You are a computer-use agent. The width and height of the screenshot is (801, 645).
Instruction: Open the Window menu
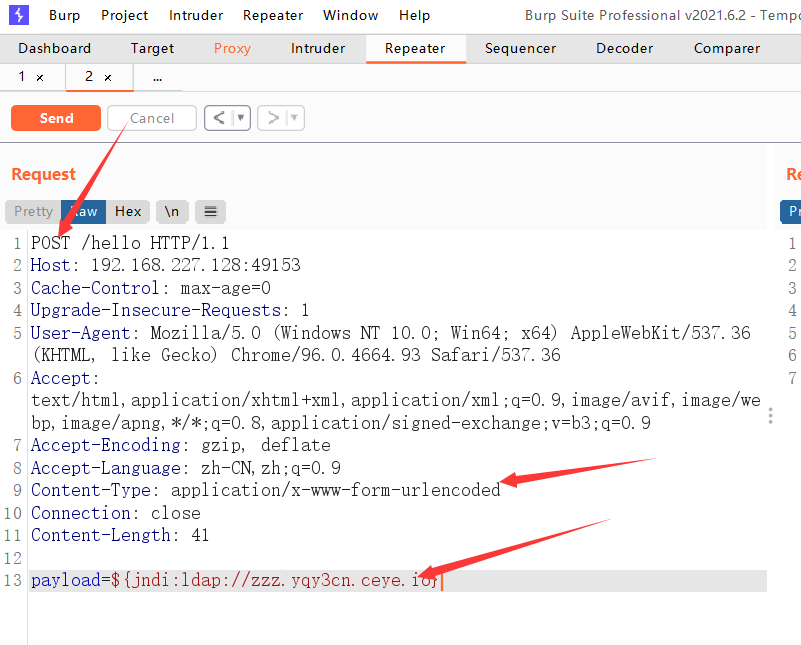click(350, 15)
